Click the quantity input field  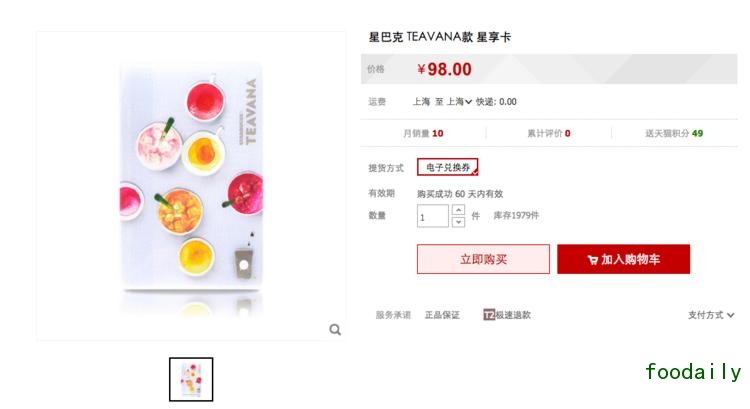pos(432,216)
